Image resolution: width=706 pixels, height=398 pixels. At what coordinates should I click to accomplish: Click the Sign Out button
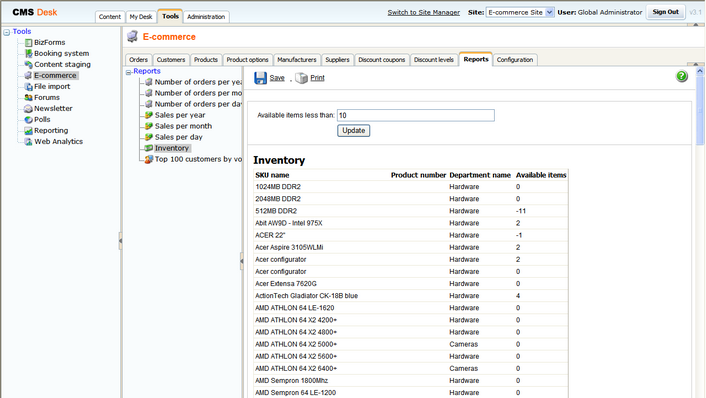tap(665, 12)
